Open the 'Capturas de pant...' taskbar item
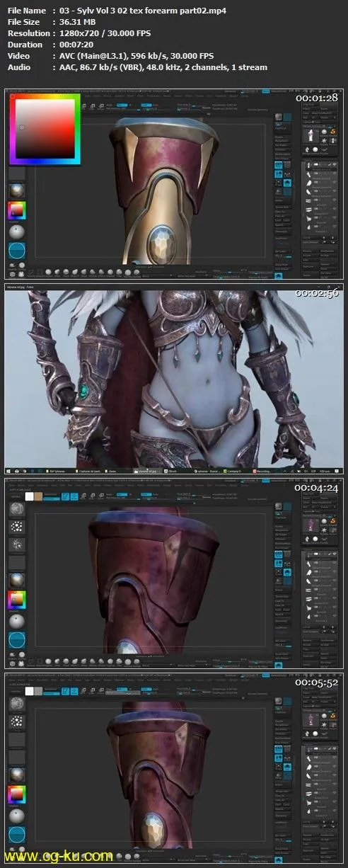This screenshot has width=348, height=868. (x=88, y=471)
